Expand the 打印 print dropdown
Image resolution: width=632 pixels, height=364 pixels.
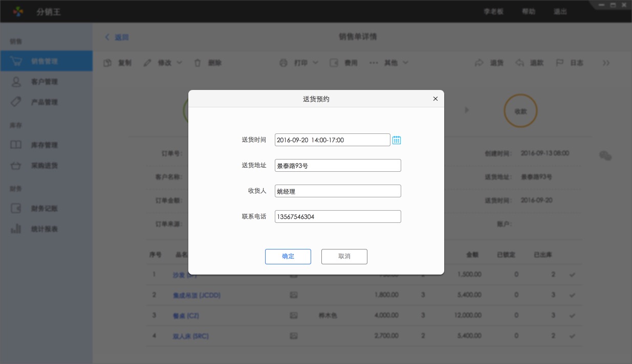[315, 63]
